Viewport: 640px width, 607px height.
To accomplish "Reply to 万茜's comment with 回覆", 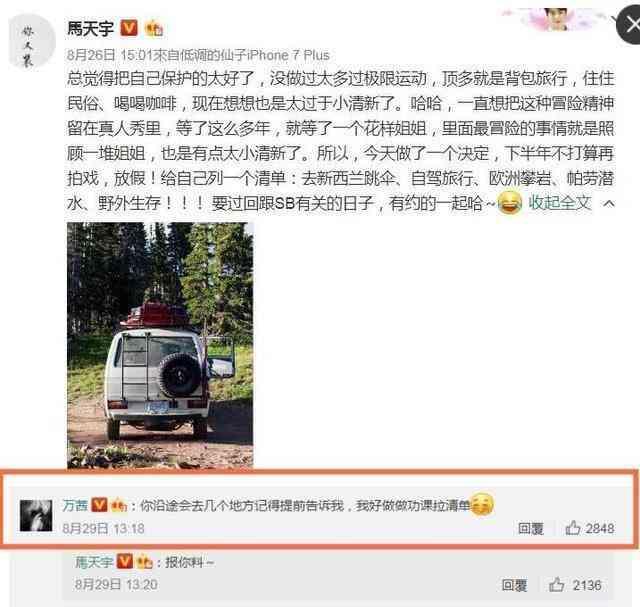I will click(531, 528).
